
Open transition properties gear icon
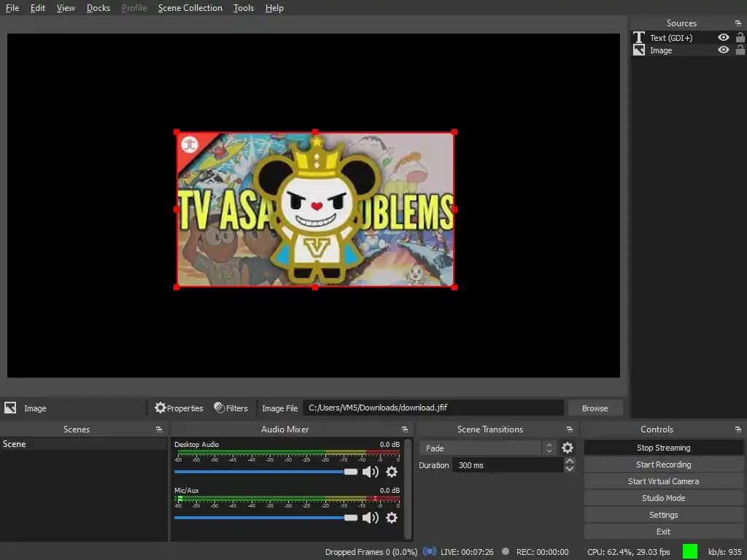[568, 448]
